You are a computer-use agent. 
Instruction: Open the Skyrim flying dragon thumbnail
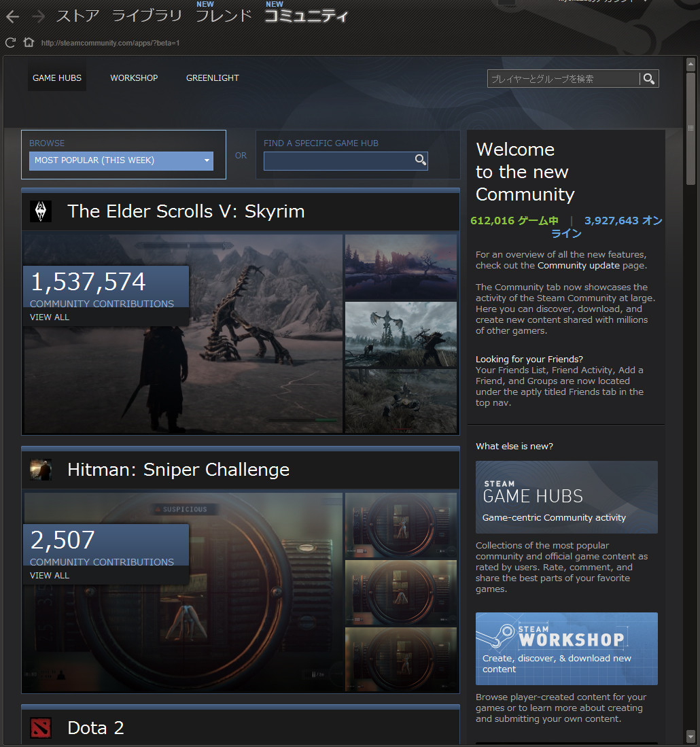point(400,334)
